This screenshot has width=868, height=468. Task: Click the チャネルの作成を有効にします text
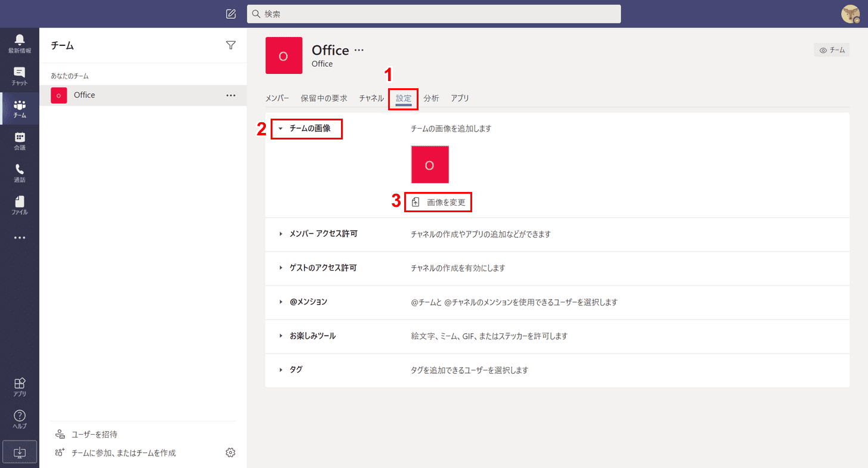click(x=458, y=268)
